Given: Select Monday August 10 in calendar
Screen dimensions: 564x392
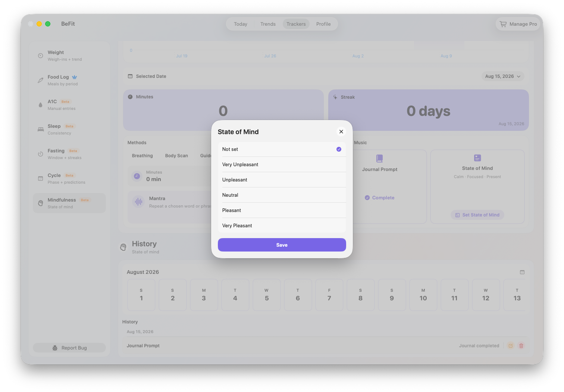Looking at the screenshot, I should click(x=423, y=295).
